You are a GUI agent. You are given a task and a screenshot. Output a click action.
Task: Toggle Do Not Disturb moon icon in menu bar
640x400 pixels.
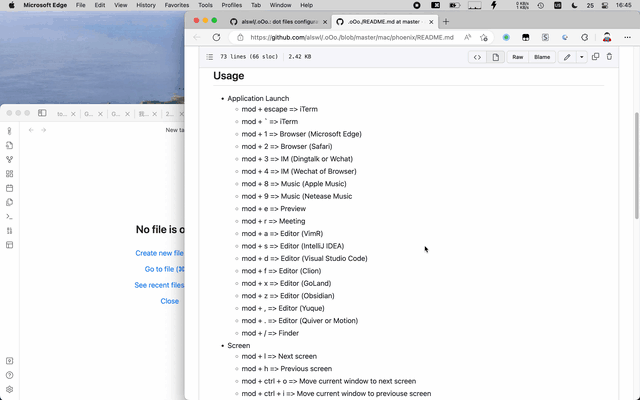point(574,5)
